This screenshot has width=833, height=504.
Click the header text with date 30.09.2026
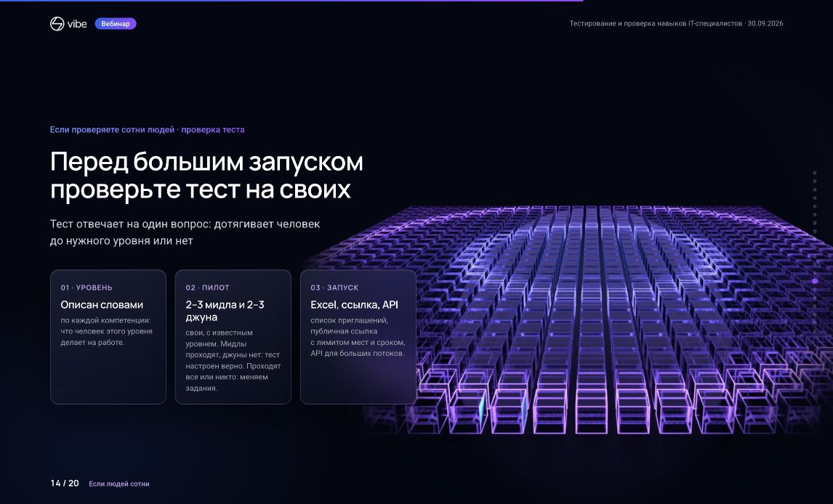click(x=676, y=23)
